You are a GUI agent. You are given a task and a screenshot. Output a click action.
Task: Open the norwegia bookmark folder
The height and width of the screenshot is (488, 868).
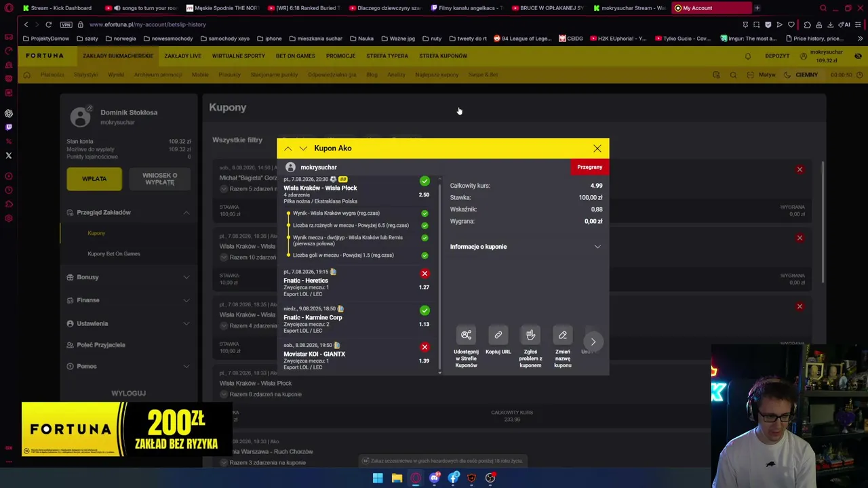point(121,39)
